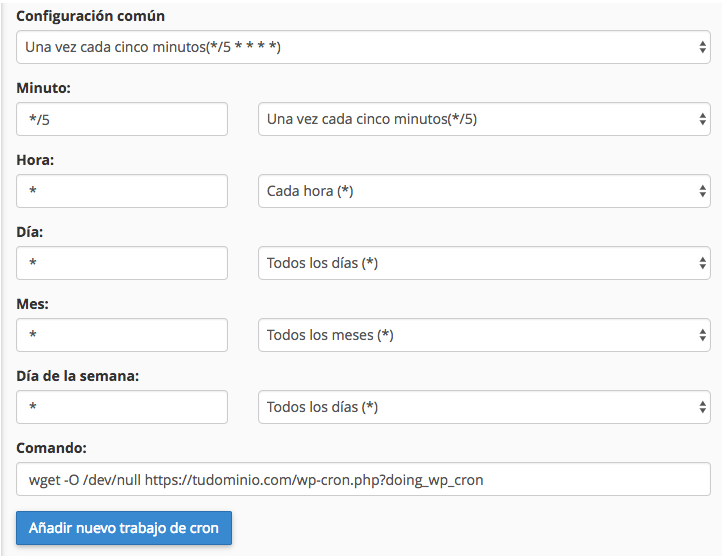The width and height of the screenshot is (722, 556).
Task: Click the arrows icon on the Día select
Action: [x=702, y=263]
